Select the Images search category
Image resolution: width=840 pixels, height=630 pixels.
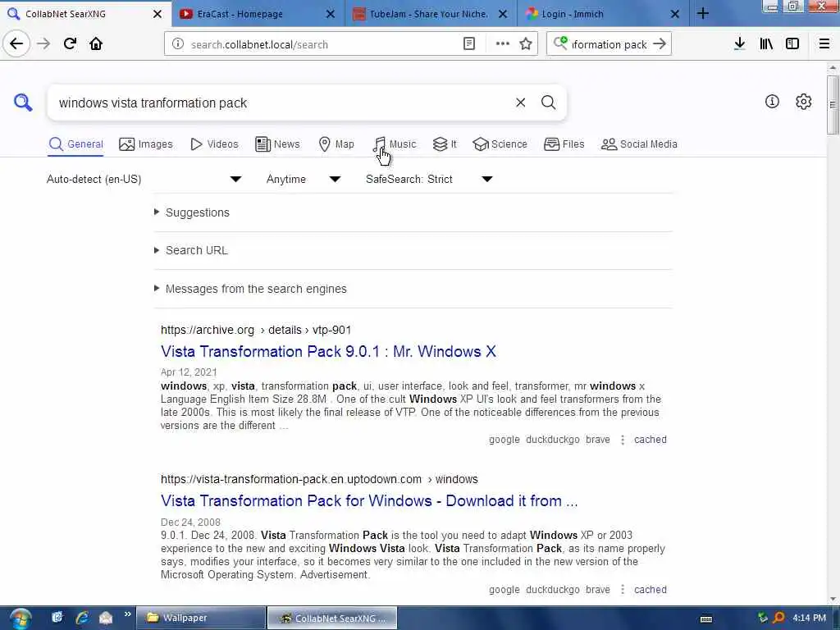(146, 144)
